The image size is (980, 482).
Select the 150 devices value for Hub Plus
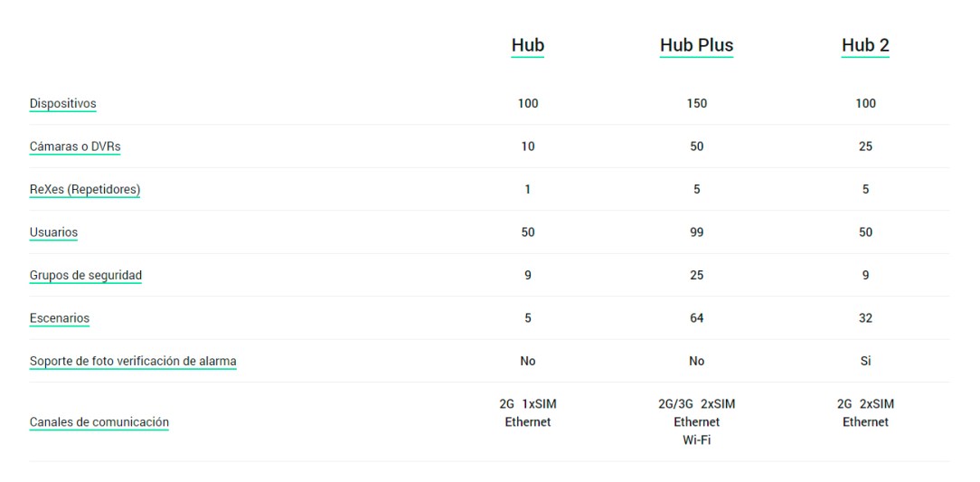point(696,103)
